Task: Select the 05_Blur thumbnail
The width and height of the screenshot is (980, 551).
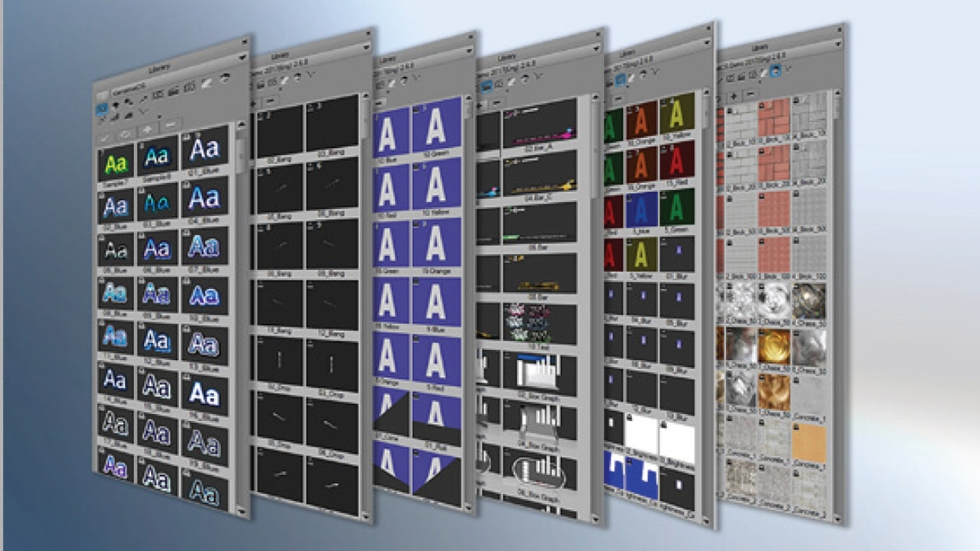Action: [678, 301]
